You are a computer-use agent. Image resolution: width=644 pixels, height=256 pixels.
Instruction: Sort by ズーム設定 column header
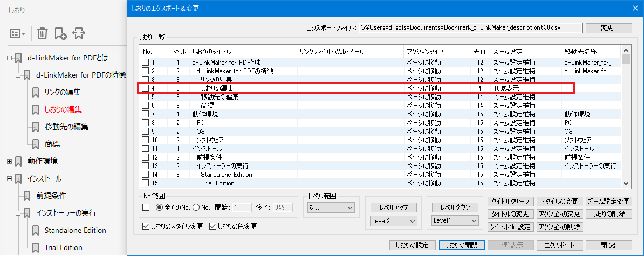coord(526,52)
